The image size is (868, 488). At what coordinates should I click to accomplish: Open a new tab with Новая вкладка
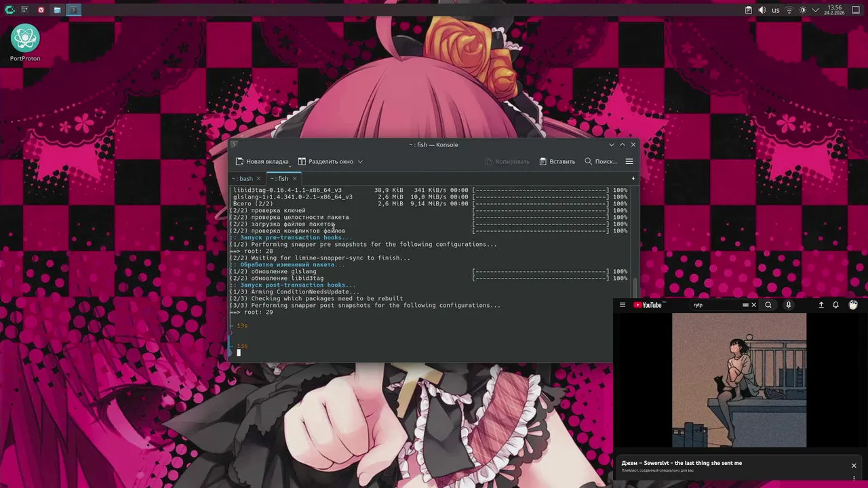pos(262,161)
